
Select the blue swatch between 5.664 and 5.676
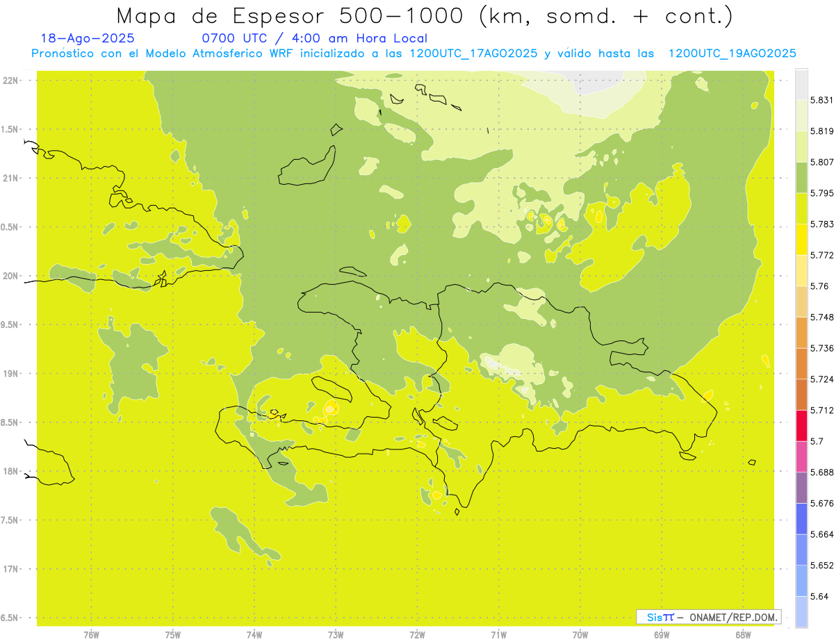tap(801, 519)
